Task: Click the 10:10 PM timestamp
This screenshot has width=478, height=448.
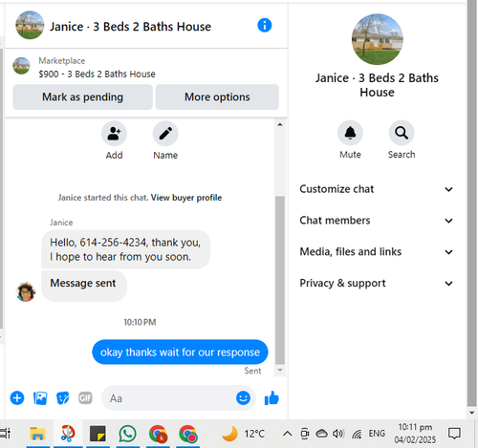Action: point(140,322)
